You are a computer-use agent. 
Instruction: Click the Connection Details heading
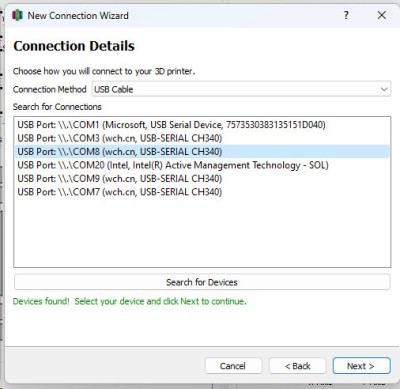[x=74, y=46]
